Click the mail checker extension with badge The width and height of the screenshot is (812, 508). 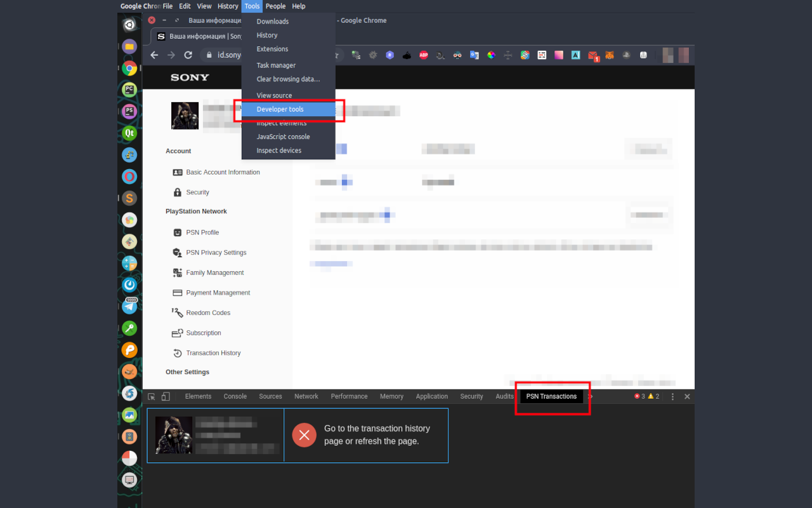593,56
